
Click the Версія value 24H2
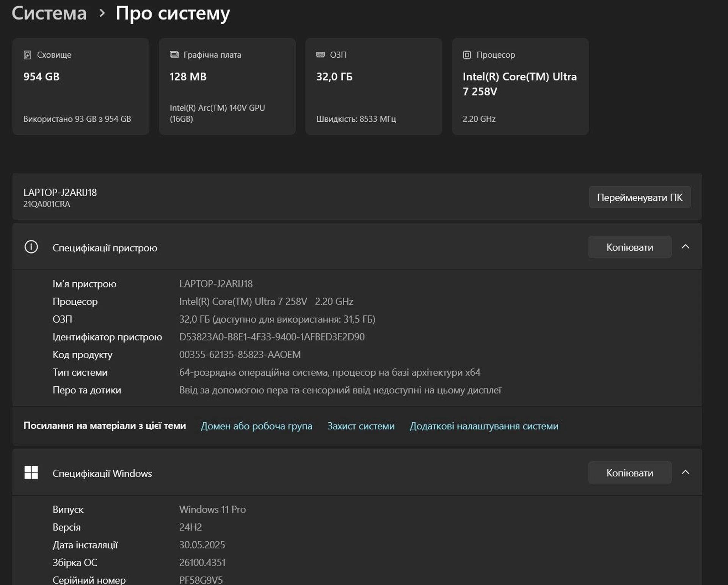(x=190, y=527)
